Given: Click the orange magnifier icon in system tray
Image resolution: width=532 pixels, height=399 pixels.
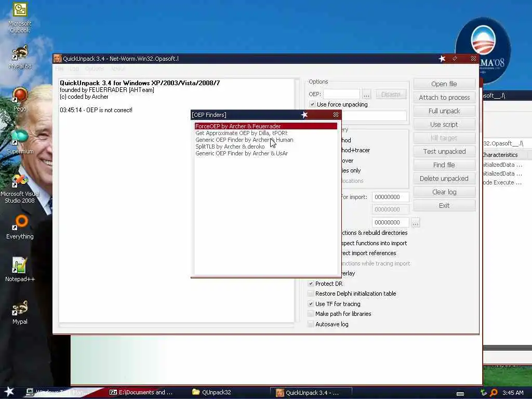Looking at the screenshot, I should coord(494,393).
